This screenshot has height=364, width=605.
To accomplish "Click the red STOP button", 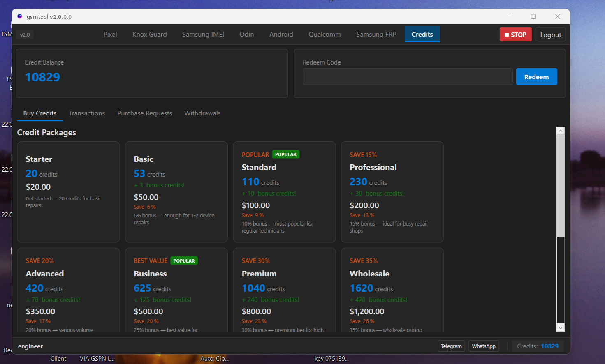I will click(516, 35).
